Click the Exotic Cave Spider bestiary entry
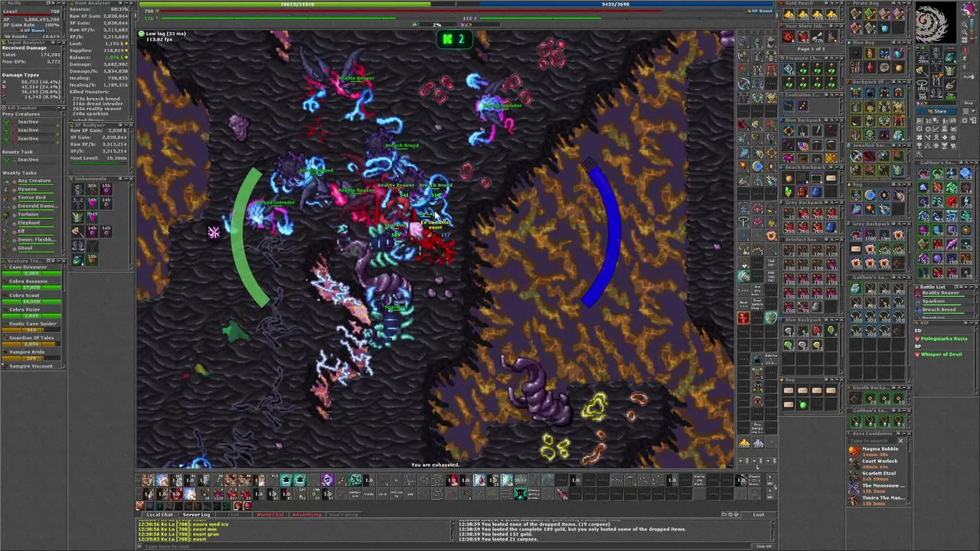Image resolution: width=980 pixels, height=551 pixels. [x=31, y=326]
